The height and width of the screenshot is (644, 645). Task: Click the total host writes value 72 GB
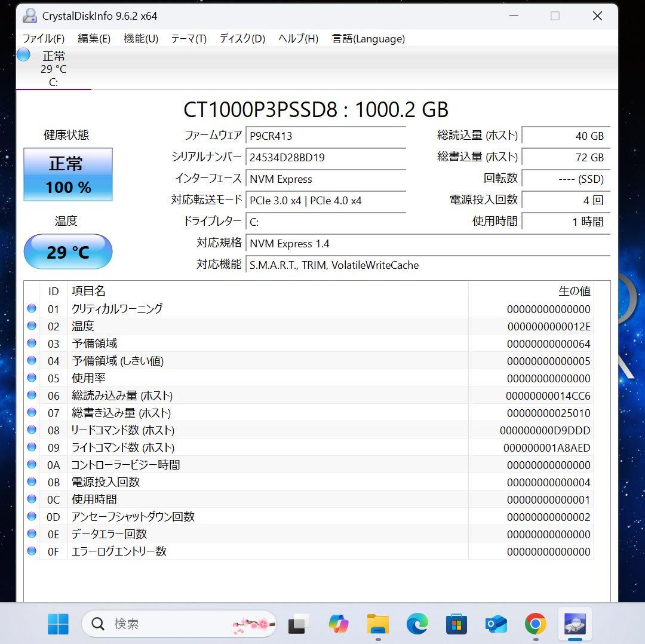[x=566, y=157]
